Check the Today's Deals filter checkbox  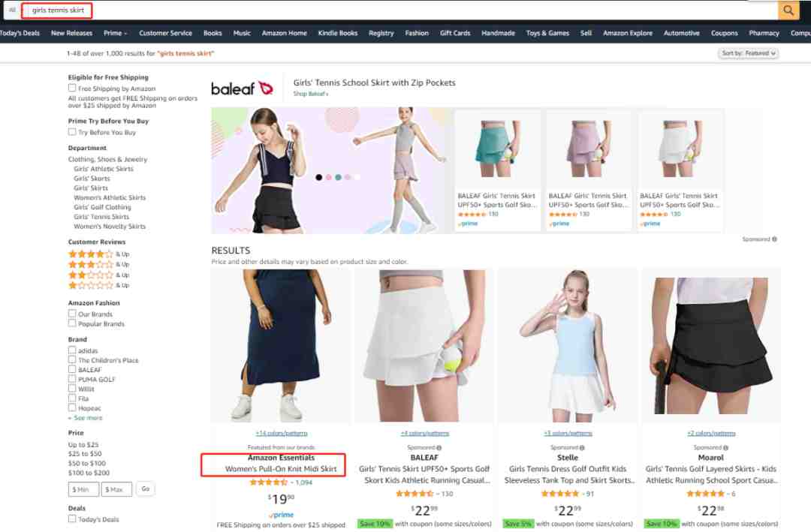click(x=72, y=518)
